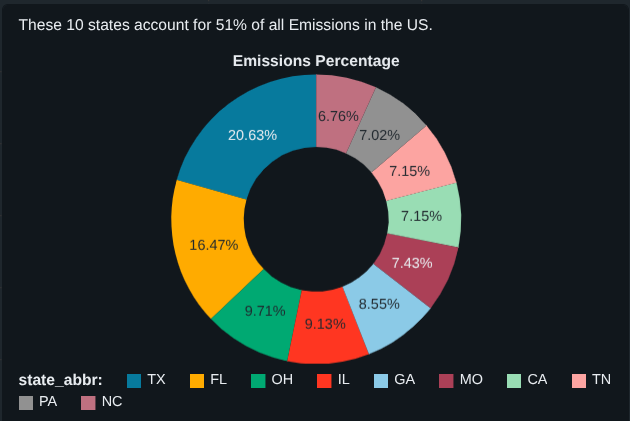The width and height of the screenshot is (630, 421).
Task: Click the 7.43% maroon donut slice
Action: pyautogui.click(x=415, y=262)
